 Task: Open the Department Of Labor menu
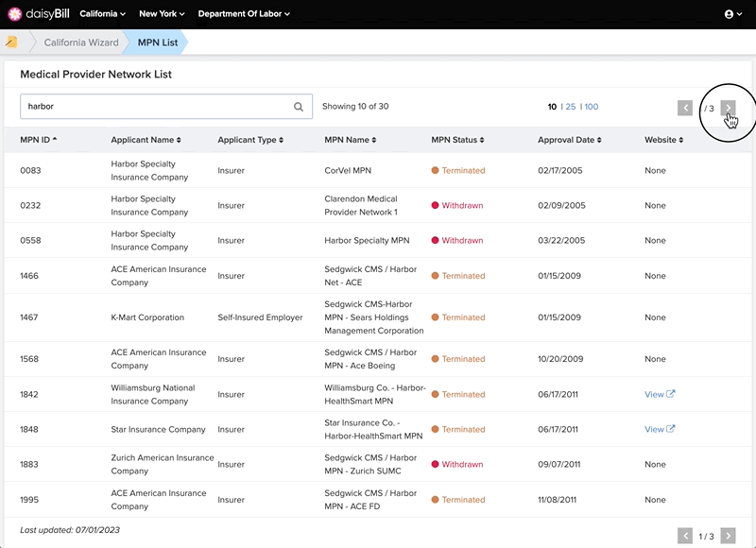244,14
